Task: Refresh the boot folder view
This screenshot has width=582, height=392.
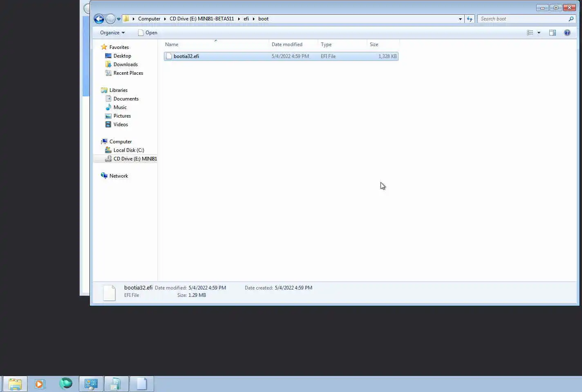Action: point(470,19)
